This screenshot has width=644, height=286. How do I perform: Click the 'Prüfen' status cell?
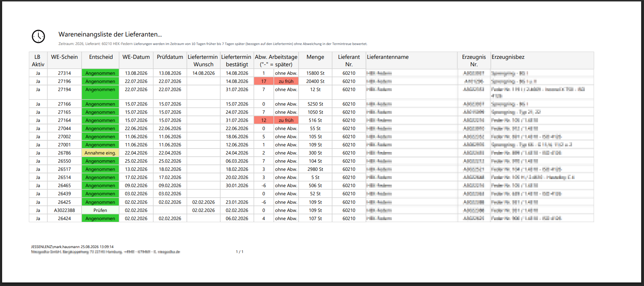tap(100, 210)
